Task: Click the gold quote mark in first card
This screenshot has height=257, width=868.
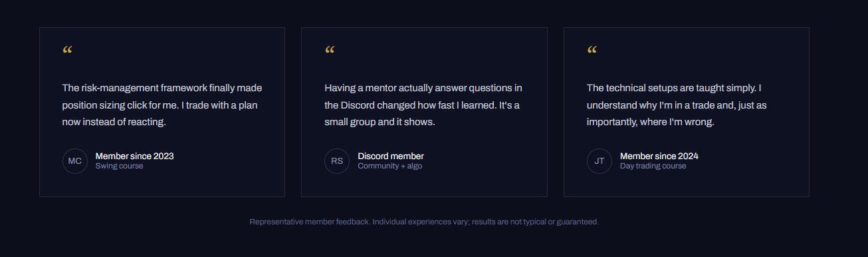Action: 67,51
